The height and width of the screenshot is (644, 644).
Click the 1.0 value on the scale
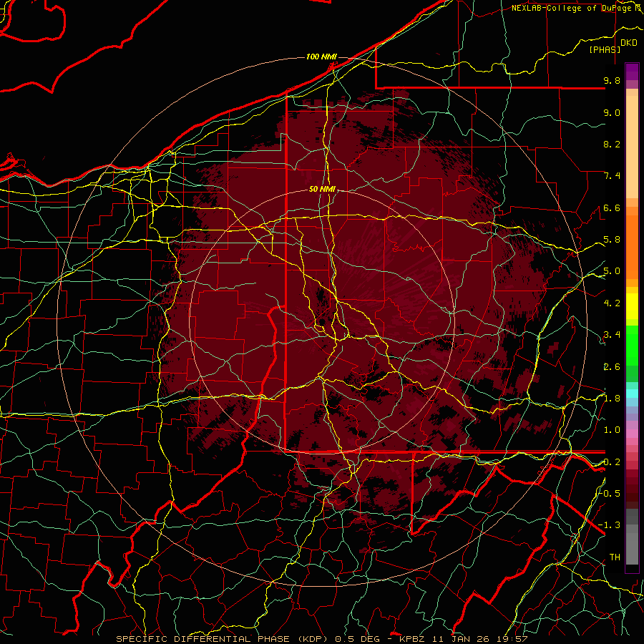(612, 430)
